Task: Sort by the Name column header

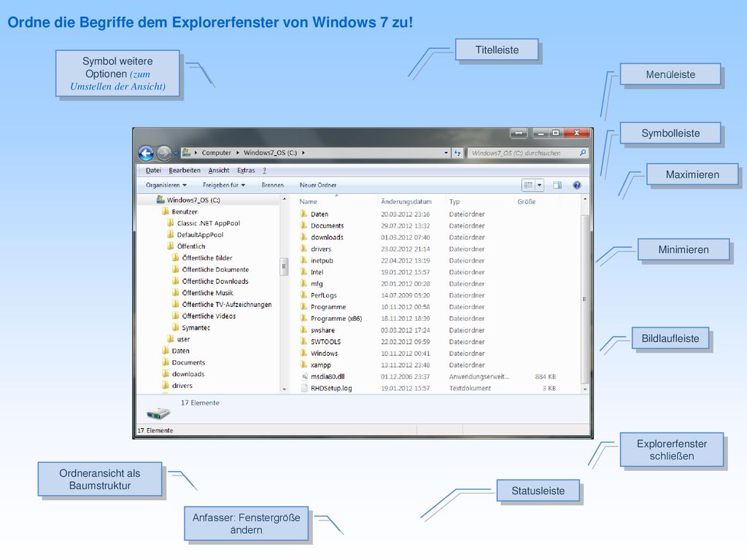Action: point(309,201)
